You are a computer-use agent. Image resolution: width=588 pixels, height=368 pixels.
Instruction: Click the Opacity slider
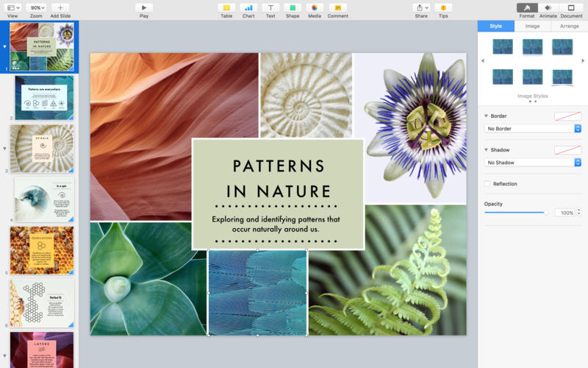tap(514, 213)
